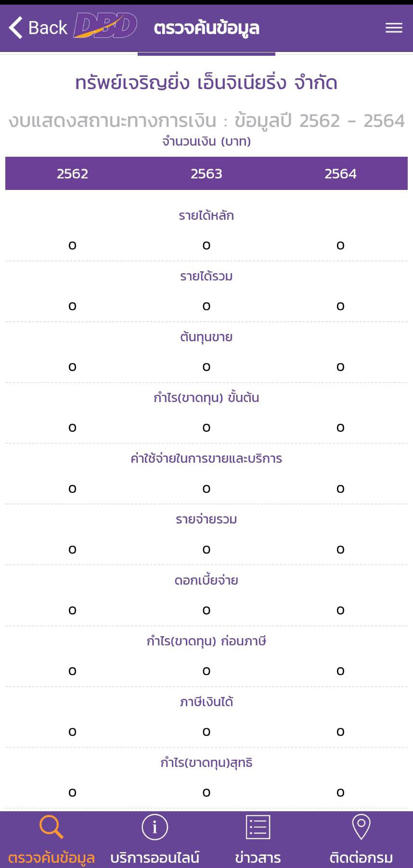Tap the Back arrow chevron

pyautogui.click(x=16, y=27)
